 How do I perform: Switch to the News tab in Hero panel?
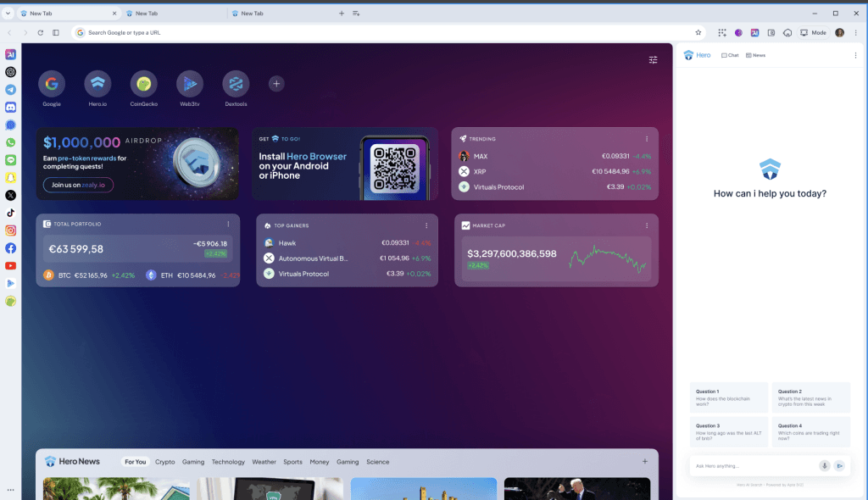point(754,54)
